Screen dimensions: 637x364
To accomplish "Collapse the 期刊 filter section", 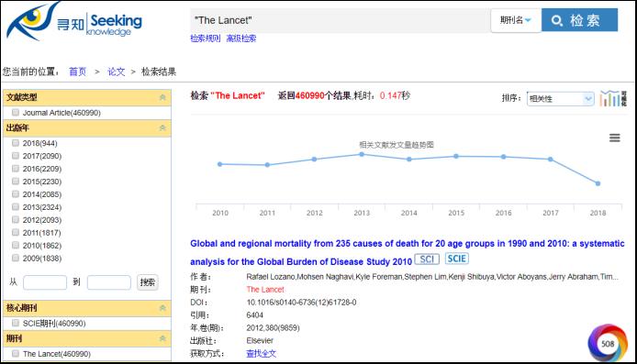I will point(162,338).
